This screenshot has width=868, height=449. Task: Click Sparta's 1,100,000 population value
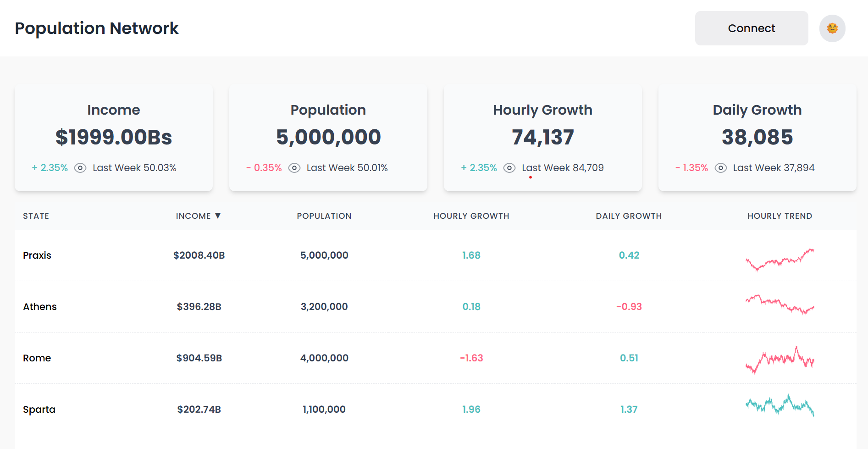click(324, 410)
